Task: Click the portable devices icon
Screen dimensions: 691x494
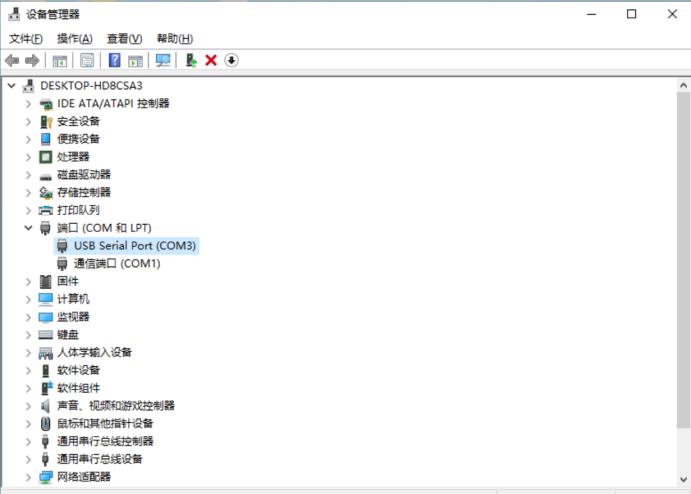Action: 45,139
